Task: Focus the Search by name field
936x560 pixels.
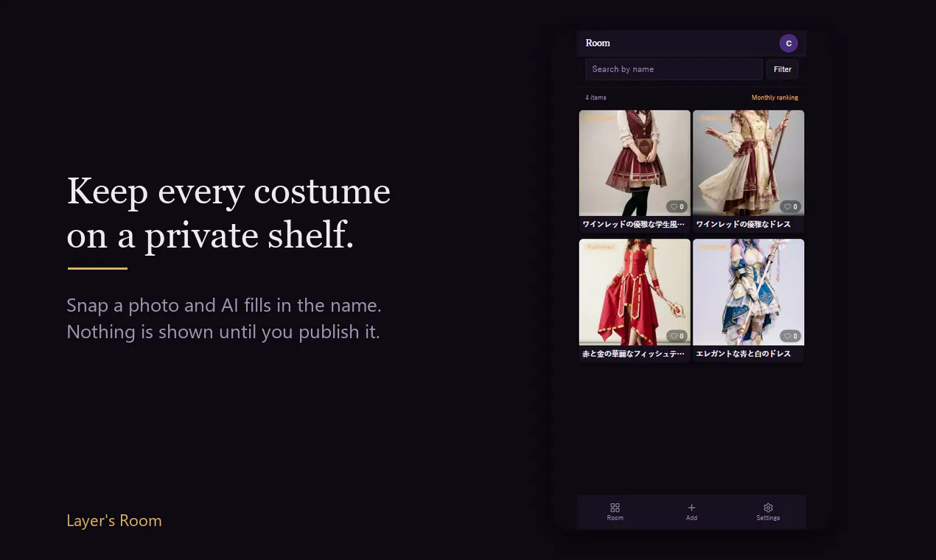Action: pyautogui.click(x=674, y=69)
